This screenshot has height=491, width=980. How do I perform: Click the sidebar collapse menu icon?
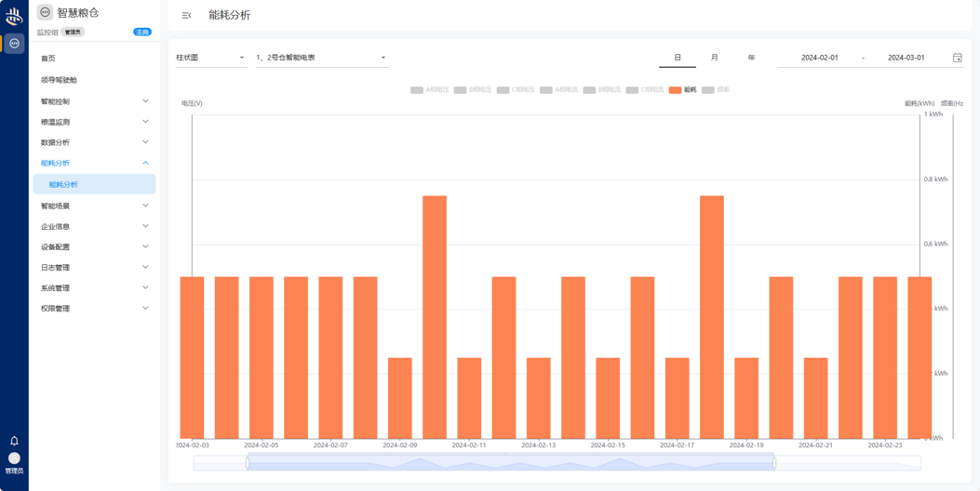[x=186, y=16]
